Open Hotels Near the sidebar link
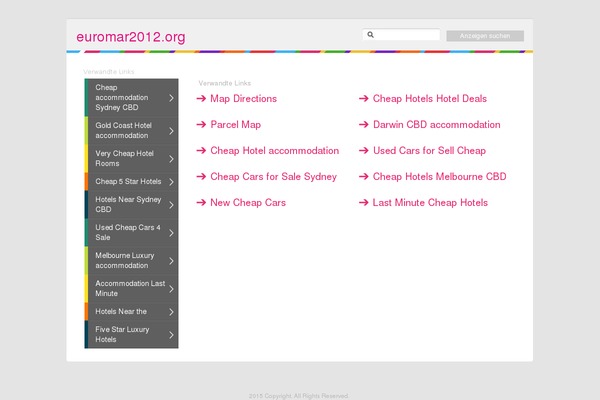Screen dimensions: 600x400 coord(131,312)
